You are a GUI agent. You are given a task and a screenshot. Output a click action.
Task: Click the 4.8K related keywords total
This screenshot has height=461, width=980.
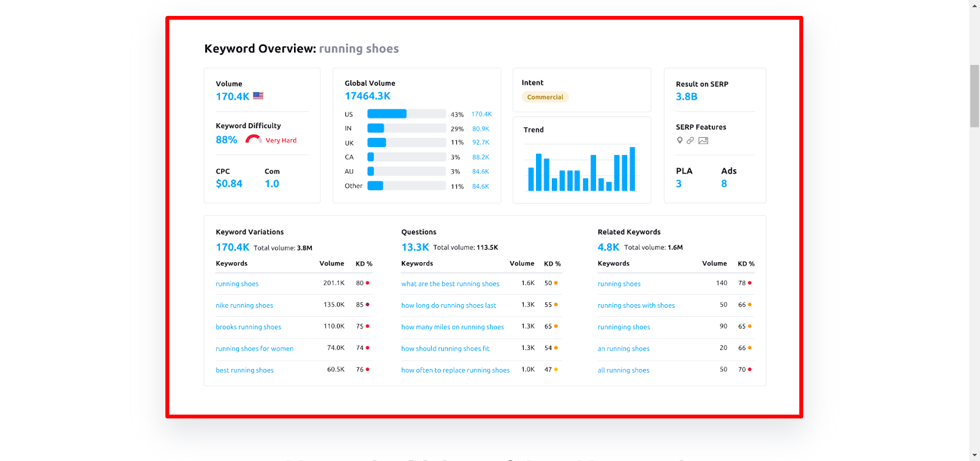[608, 247]
